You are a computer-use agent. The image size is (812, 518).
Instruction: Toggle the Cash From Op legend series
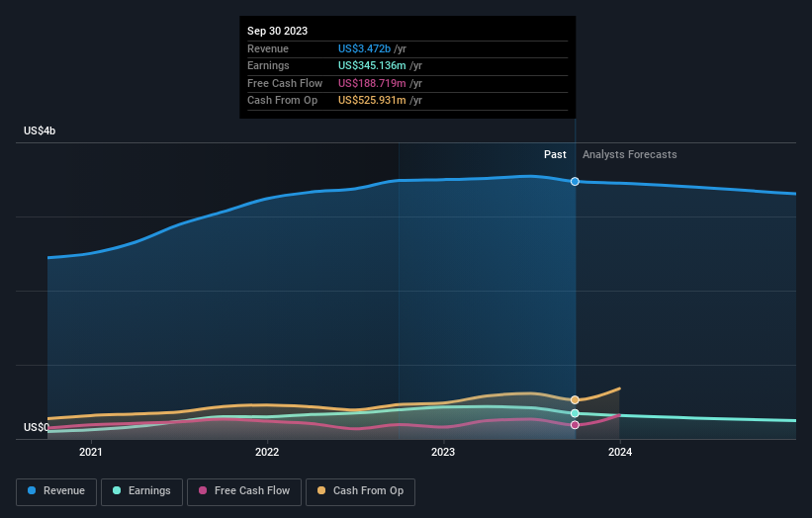(360, 491)
